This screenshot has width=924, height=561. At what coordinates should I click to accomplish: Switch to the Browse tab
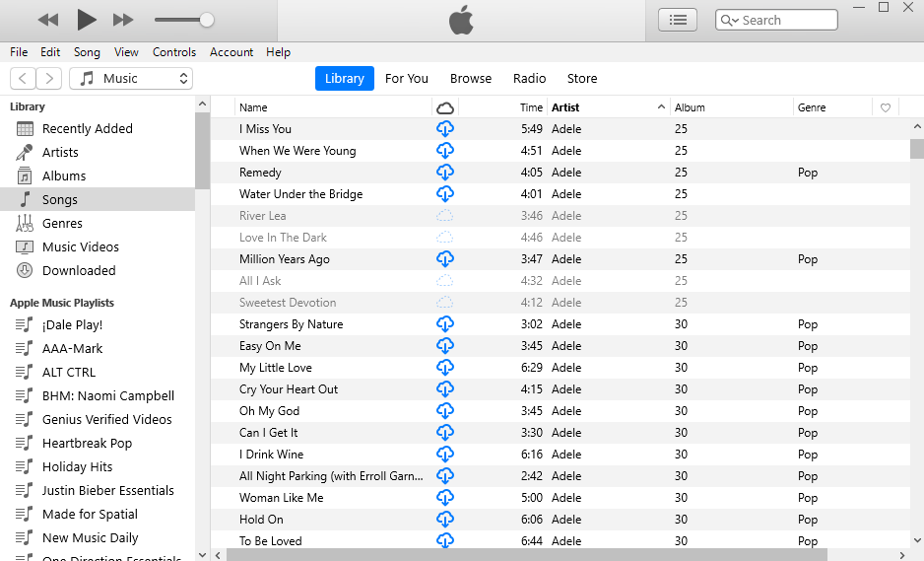tap(471, 79)
